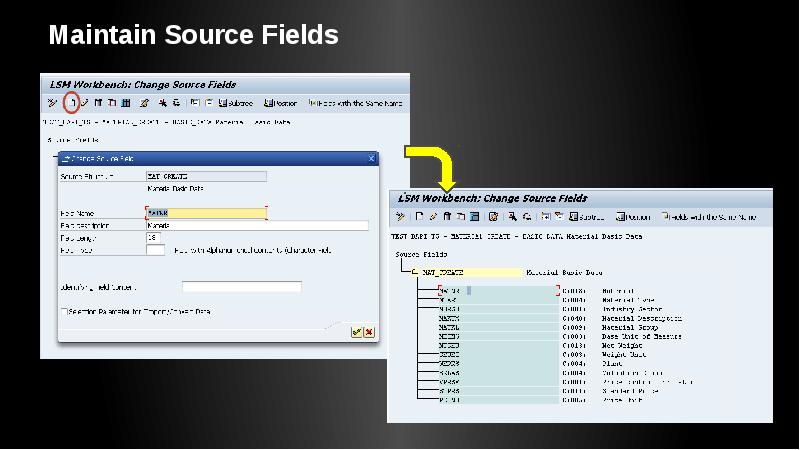Click the Delete trash icon in right window
The image size is (800, 450).
447,217
